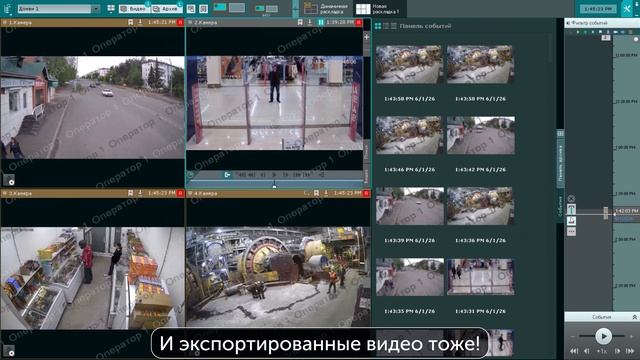The height and width of the screenshot is (360, 640).
Task: Open the 1:43:42 PM event thumbnail
Action: (x=480, y=135)
